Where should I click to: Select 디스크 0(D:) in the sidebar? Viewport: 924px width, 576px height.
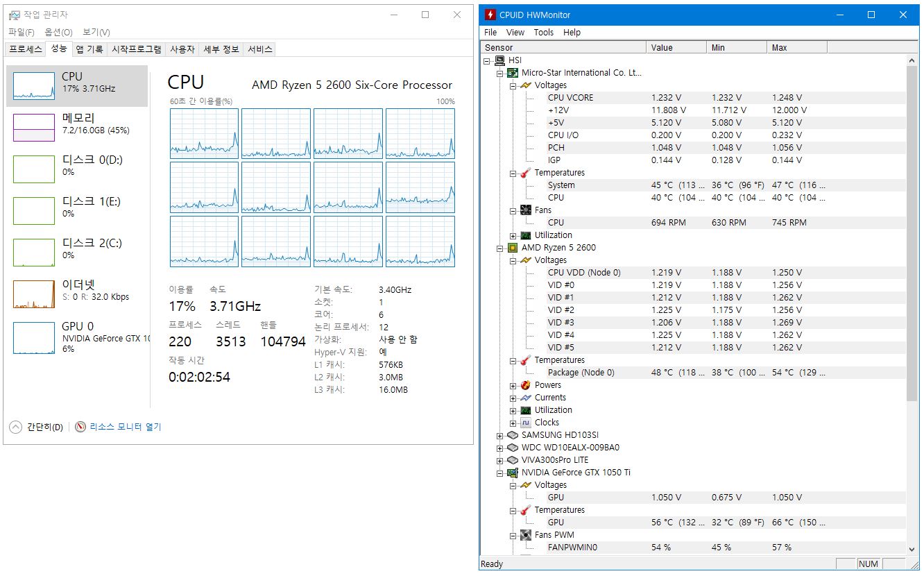click(x=78, y=169)
